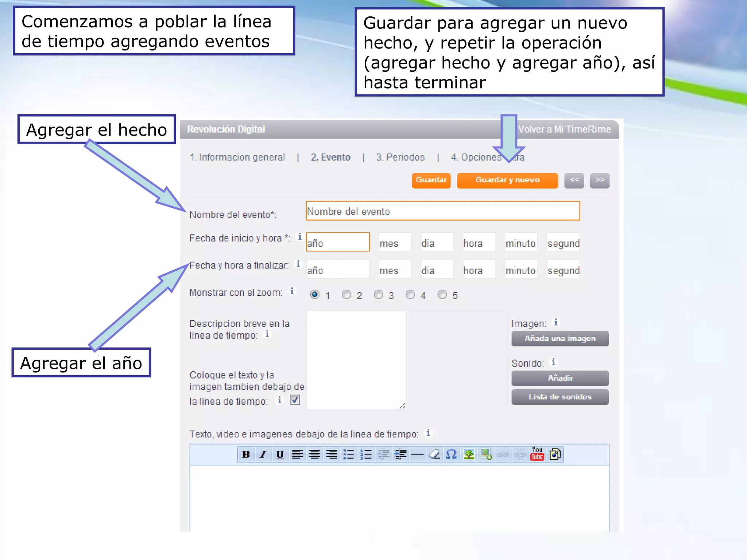The width and height of the screenshot is (747, 560).
Task: Open info icon beside Imagen label
Action: [x=556, y=322]
